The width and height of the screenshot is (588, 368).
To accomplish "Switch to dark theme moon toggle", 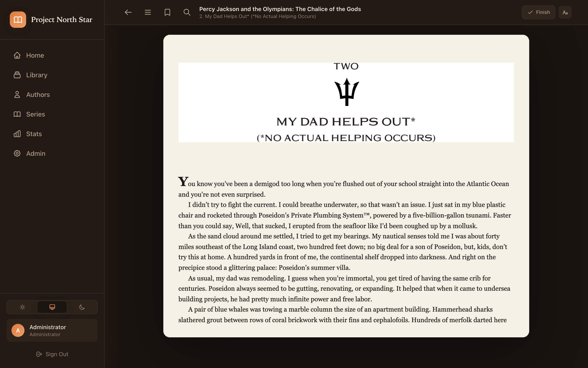I will pos(82,307).
